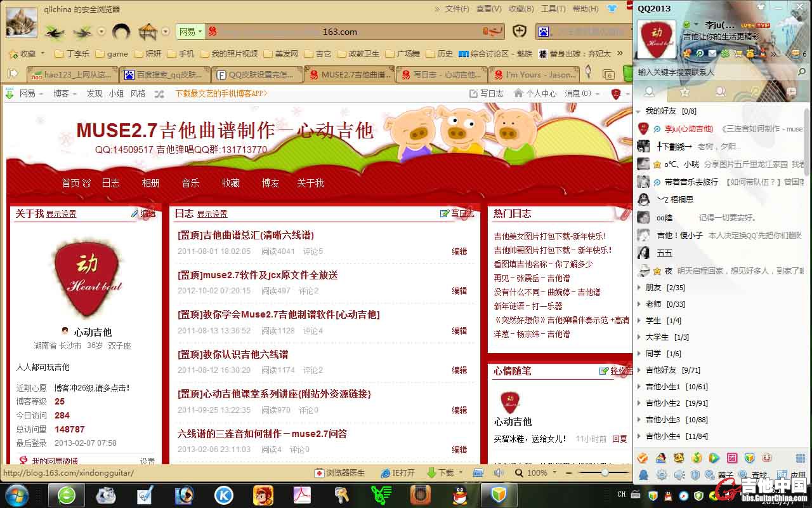This screenshot has height=508, width=812.
Task: Open the QQ main menu penguin icon
Action: [643, 475]
